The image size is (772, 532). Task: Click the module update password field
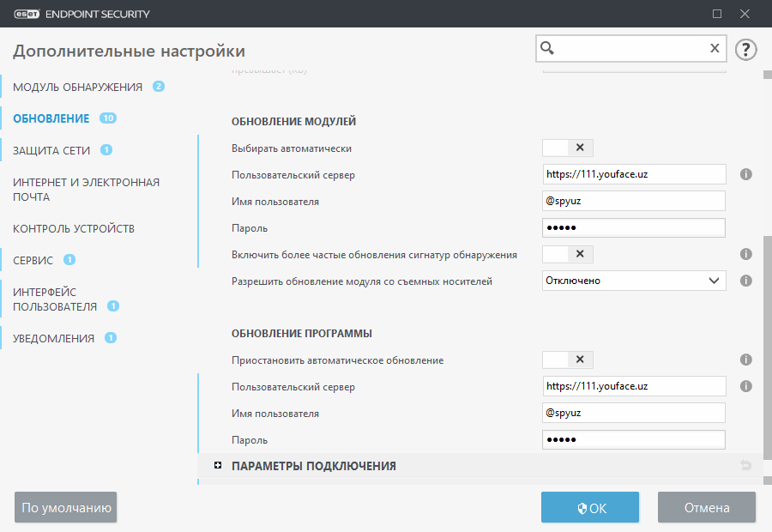coord(634,227)
